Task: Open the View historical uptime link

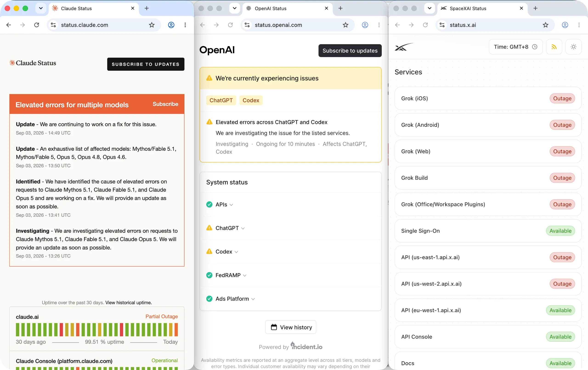Action: pyautogui.click(x=128, y=302)
